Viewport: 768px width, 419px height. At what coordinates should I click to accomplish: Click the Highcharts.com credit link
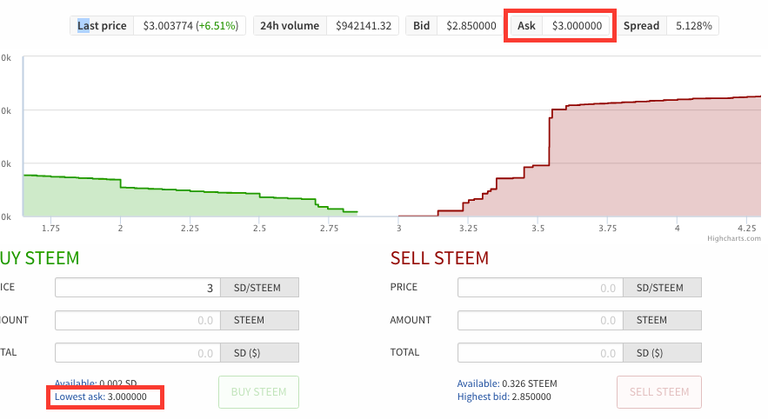[x=734, y=239]
